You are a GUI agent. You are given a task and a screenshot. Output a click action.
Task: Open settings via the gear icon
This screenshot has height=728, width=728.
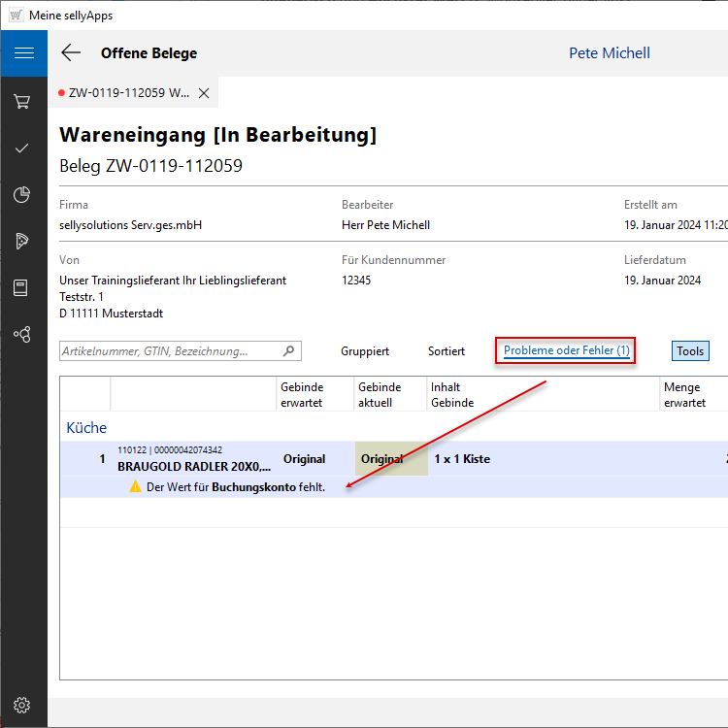(22, 705)
